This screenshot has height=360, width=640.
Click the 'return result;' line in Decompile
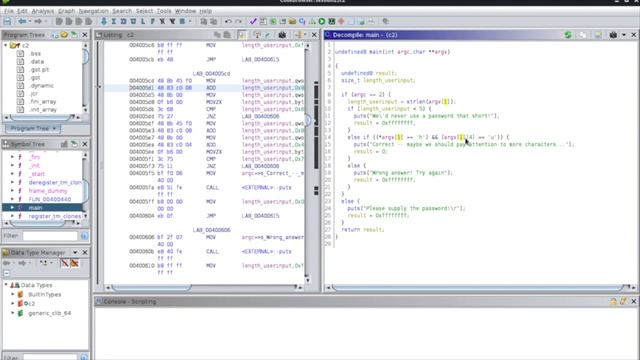point(363,229)
